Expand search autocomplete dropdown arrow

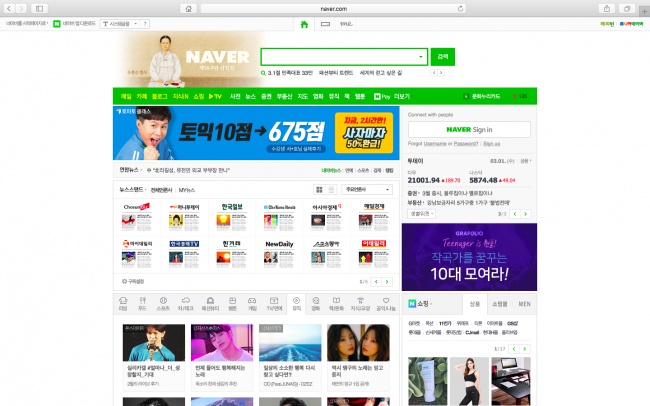click(421, 57)
